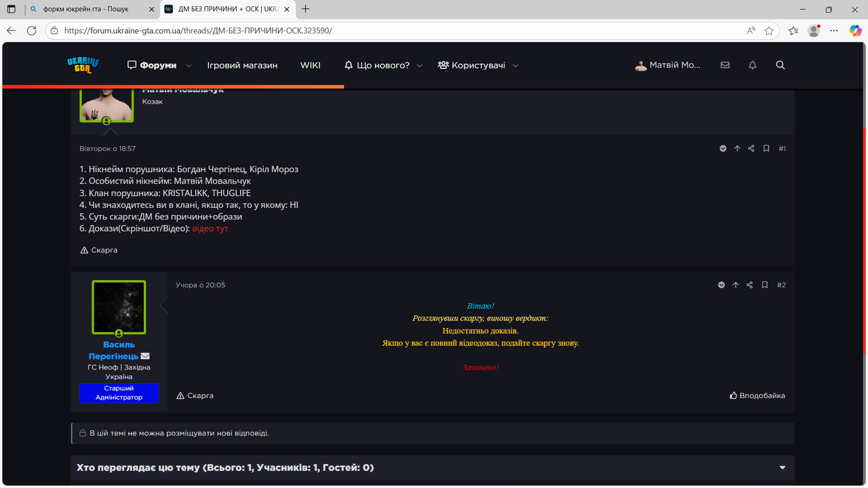The width and height of the screenshot is (868, 488).
Task: Expand the Хто переглядає цю тему section
Action: (x=783, y=468)
